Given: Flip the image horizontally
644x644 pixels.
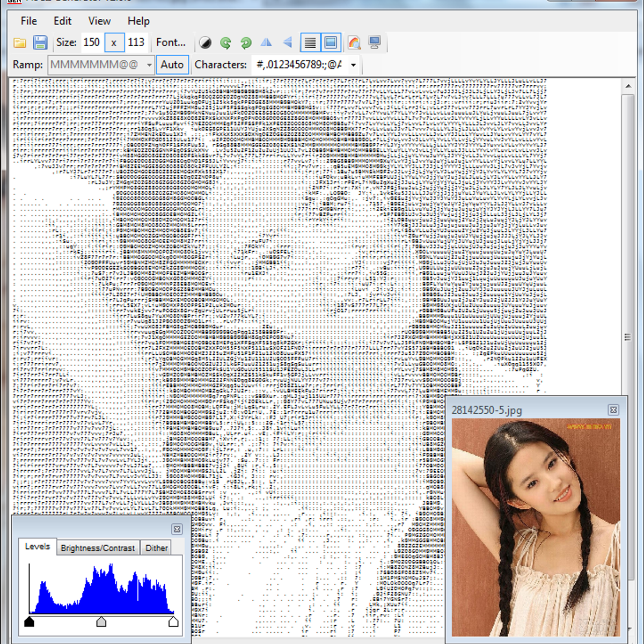Looking at the screenshot, I should click(266, 42).
